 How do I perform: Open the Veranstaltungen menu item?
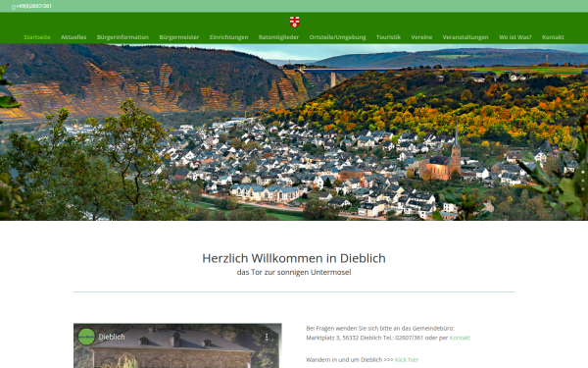click(x=465, y=37)
